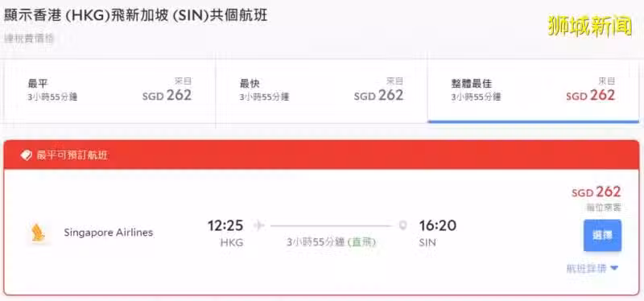Click the blue arrow beside 航班詳情
The width and height of the screenshot is (644, 301).
click(x=614, y=268)
